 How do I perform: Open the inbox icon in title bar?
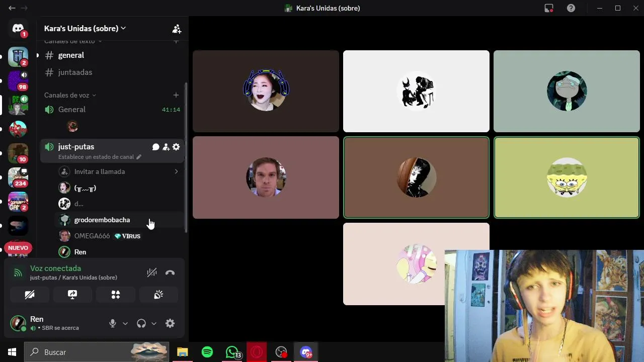click(x=549, y=8)
